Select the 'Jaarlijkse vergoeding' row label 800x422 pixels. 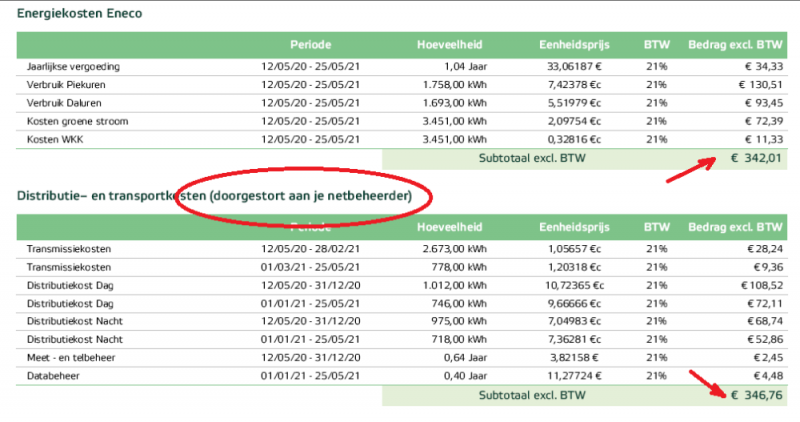[74, 66]
